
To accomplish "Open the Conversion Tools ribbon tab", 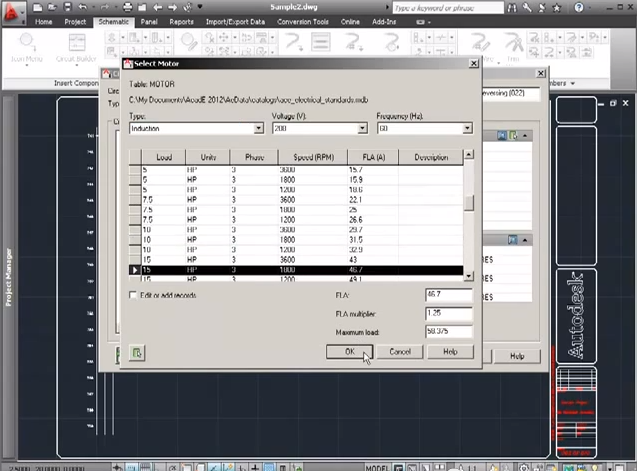I will tap(303, 22).
